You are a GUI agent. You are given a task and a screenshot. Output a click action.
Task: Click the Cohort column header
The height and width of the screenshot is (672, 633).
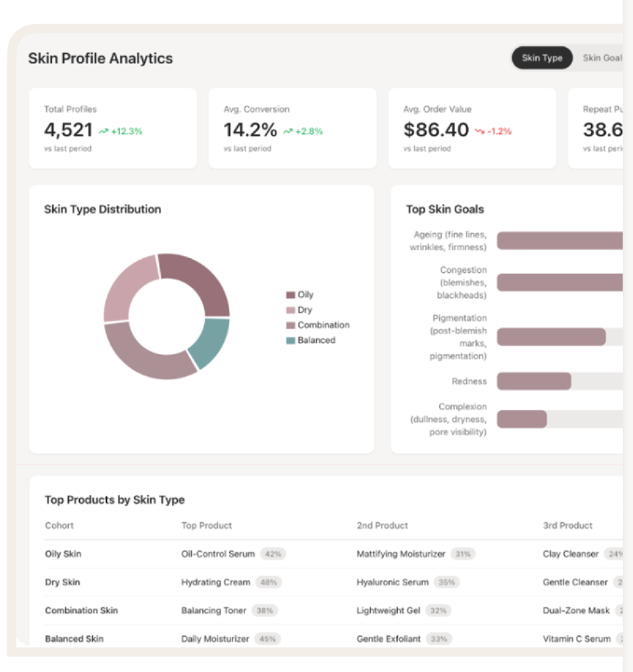click(59, 525)
